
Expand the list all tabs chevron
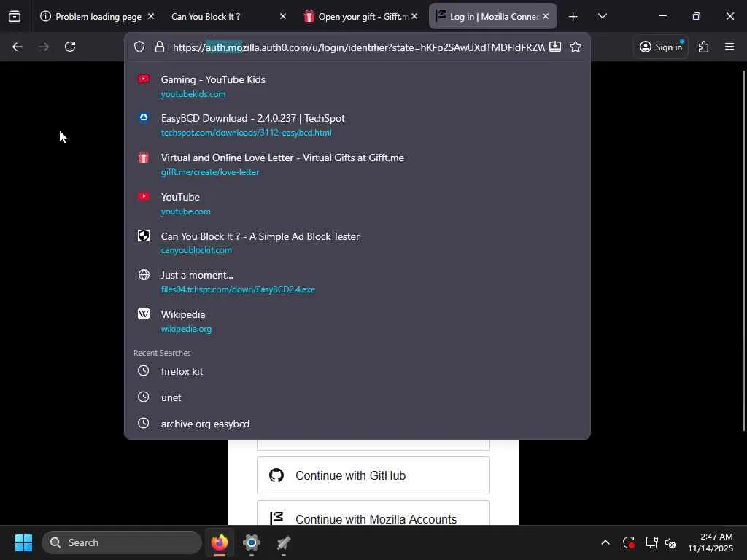pyautogui.click(x=602, y=17)
